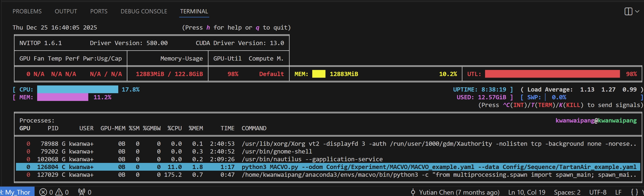Viewport: 644px width, 196px height.
Task: Click Yutian Chen blame annotation
Action: tap(459, 192)
